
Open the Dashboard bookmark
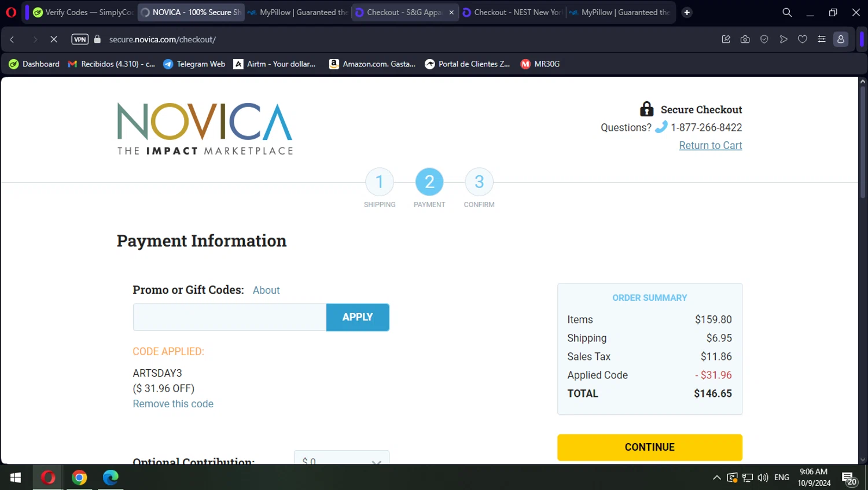click(x=34, y=64)
